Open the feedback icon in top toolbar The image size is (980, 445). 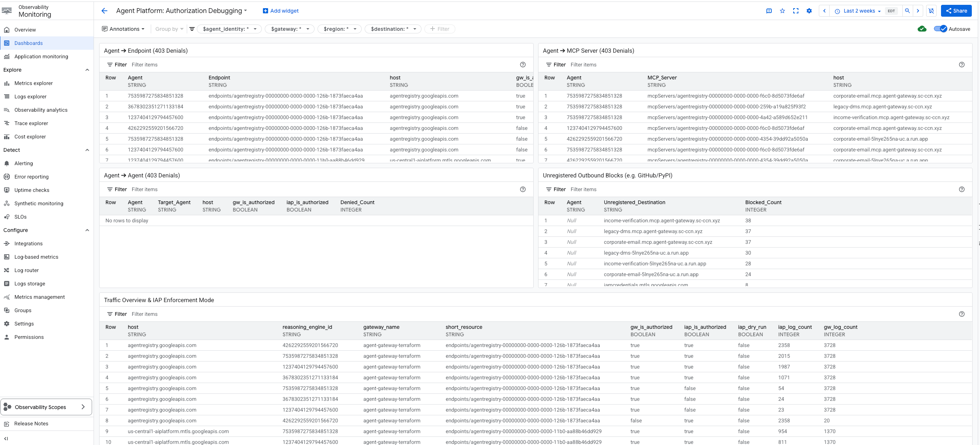point(769,11)
